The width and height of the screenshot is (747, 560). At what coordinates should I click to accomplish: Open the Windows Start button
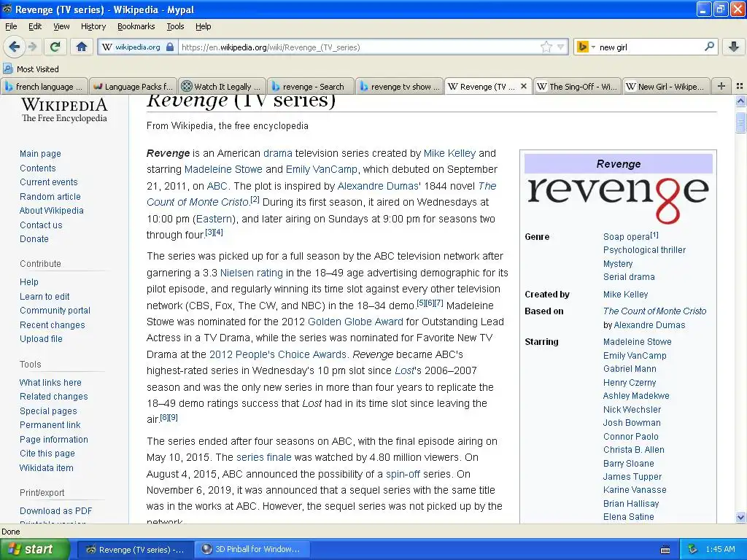(34, 549)
